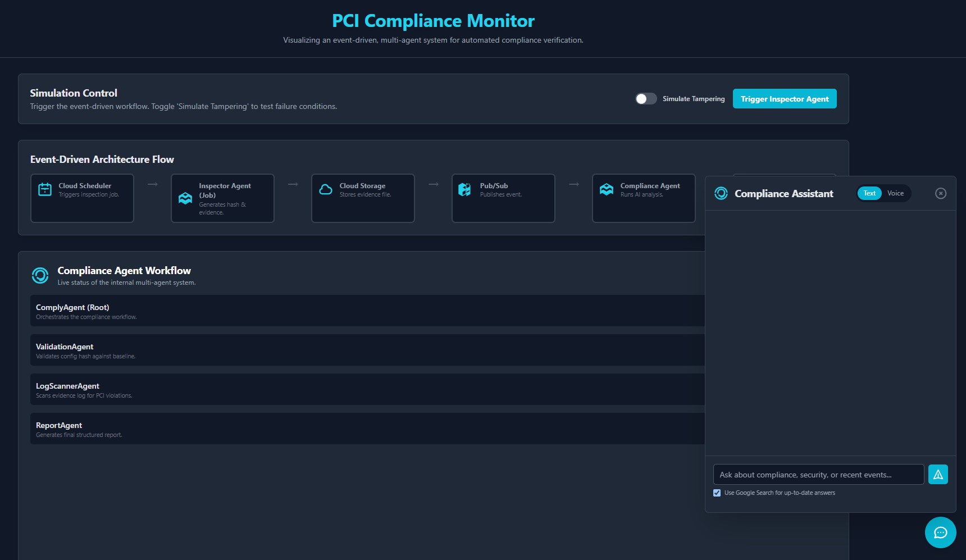This screenshot has width=966, height=560.
Task: Open the floating chat bubble button
Action: (x=940, y=532)
